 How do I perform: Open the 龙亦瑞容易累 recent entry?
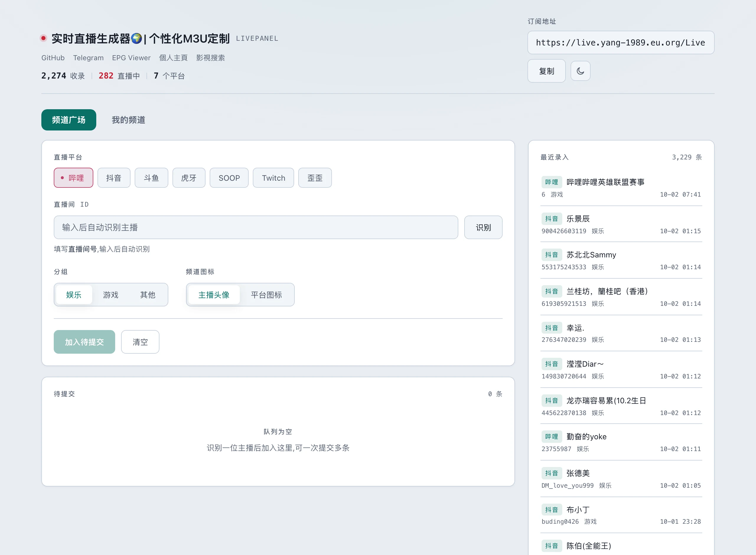click(x=621, y=407)
